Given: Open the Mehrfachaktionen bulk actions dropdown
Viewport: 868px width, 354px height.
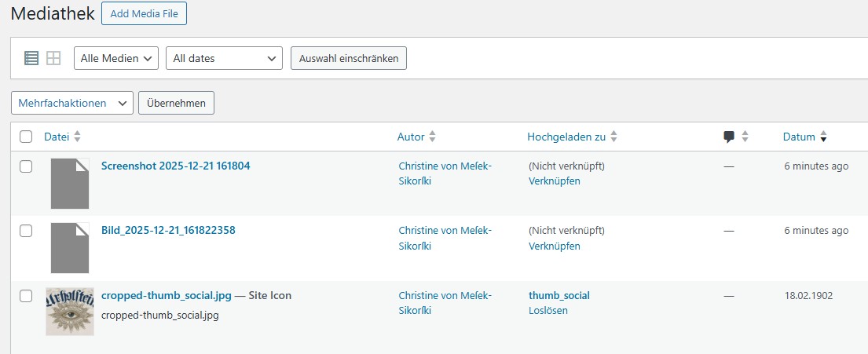Looking at the screenshot, I should 71,103.
